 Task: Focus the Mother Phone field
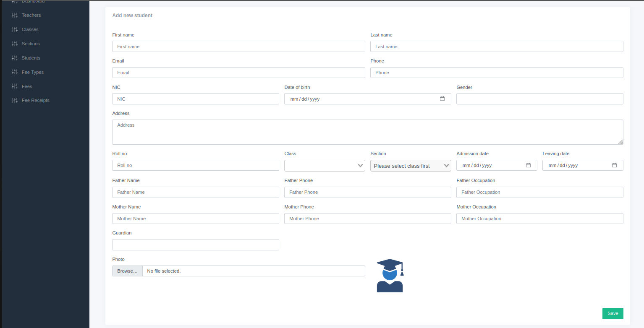tap(367, 219)
